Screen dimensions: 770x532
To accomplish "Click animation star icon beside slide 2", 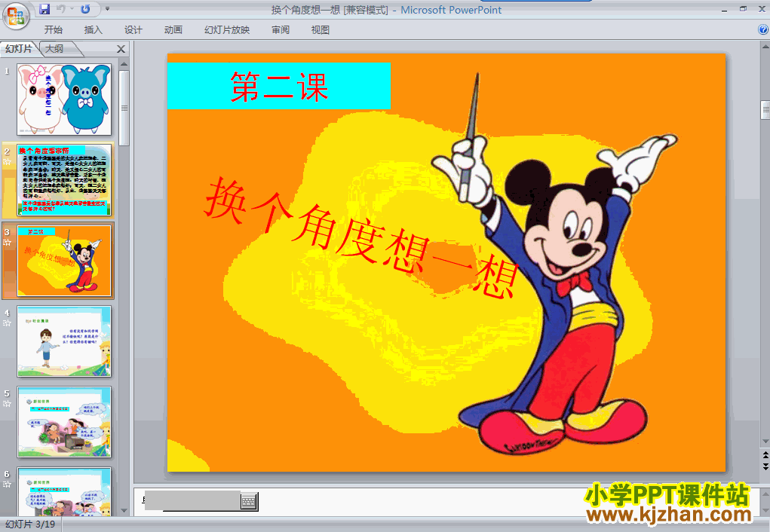I will pos(8,161).
